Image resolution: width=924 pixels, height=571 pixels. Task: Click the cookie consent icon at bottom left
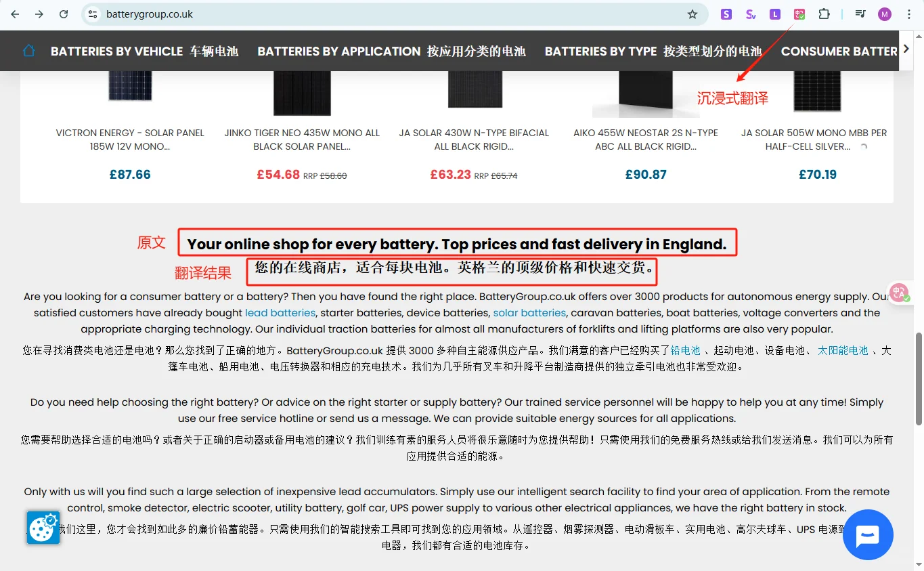pyautogui.click(x=43, y=526)
